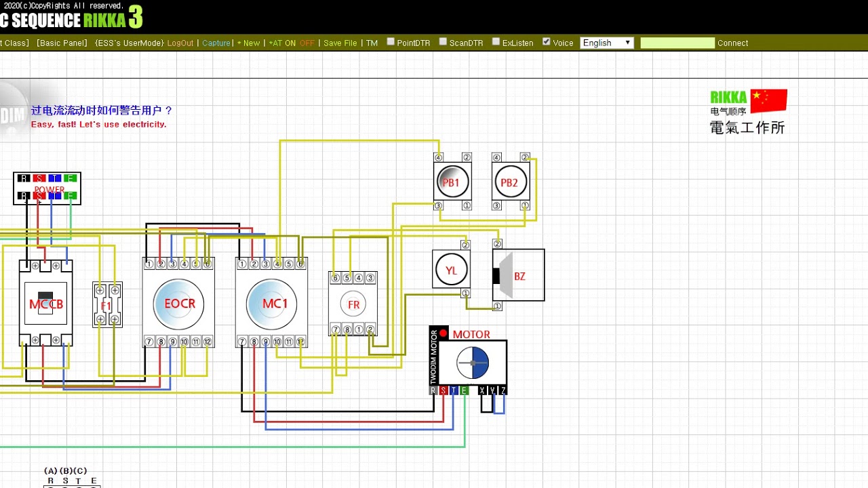Click the PB1 push button component

click(x=452, y=182)
